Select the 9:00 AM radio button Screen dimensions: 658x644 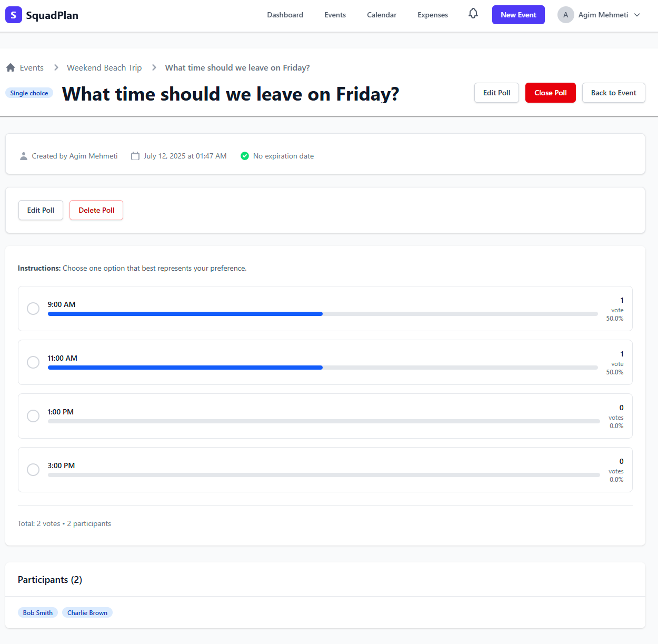tap(33, 309)
